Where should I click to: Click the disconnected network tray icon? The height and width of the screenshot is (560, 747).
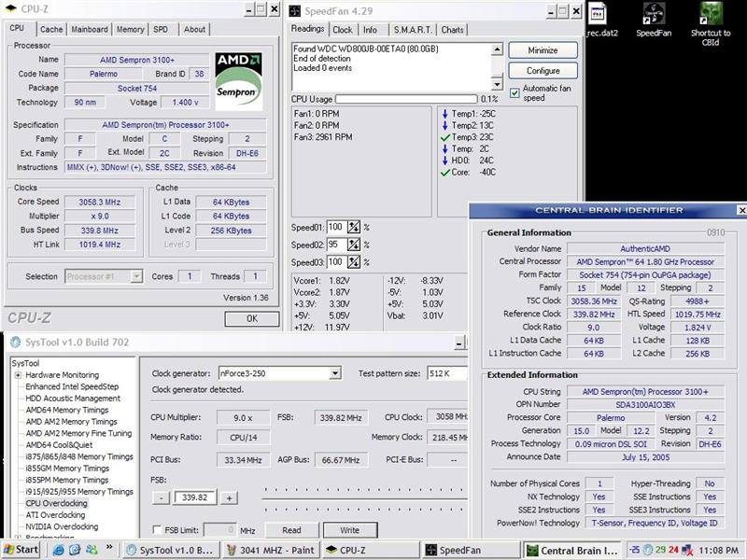(x=687, y=550)
